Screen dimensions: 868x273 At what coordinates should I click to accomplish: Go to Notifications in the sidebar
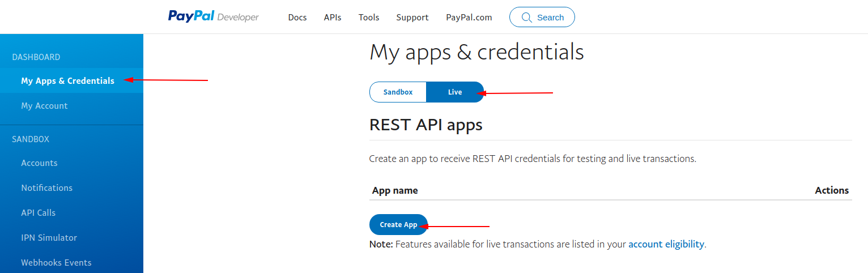tap(46, 188)
